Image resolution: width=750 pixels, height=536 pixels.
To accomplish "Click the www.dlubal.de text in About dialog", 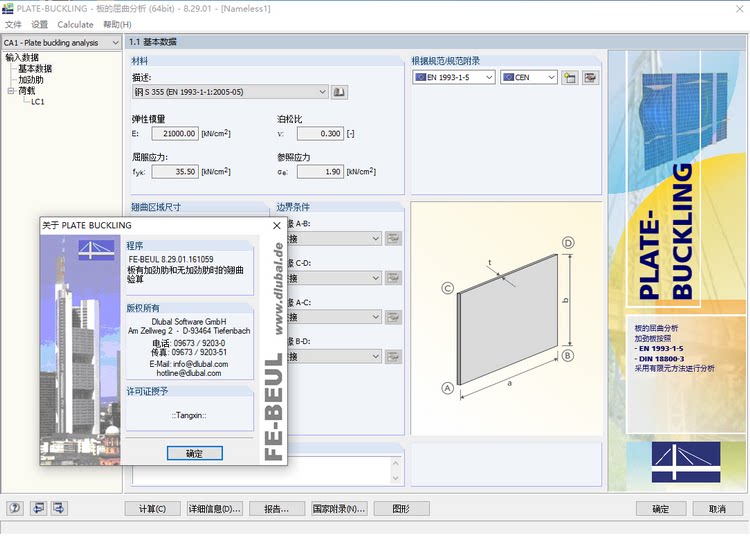I will (x=278, y=288).
